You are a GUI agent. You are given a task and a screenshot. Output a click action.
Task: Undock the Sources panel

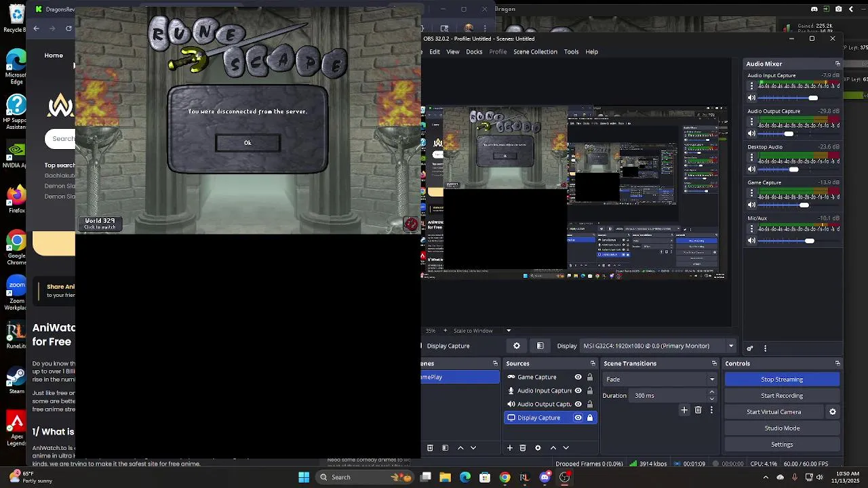coord(592,363)
